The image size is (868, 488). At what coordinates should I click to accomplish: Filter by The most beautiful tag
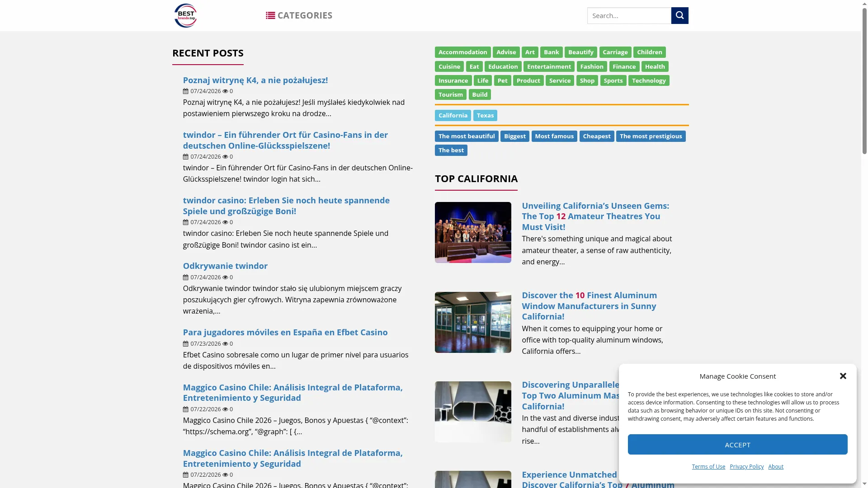pyautogui.click(x=467, y=136)
